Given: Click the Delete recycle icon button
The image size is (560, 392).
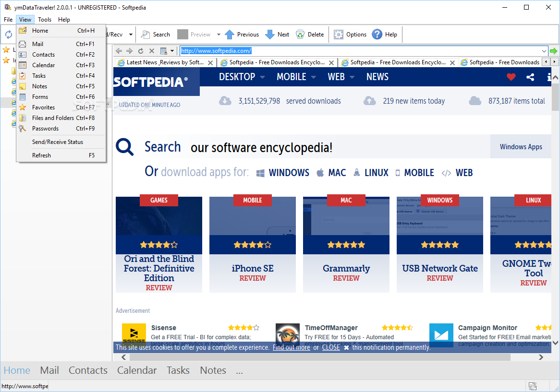Looking at the screenshot, I should pos(310,35).
